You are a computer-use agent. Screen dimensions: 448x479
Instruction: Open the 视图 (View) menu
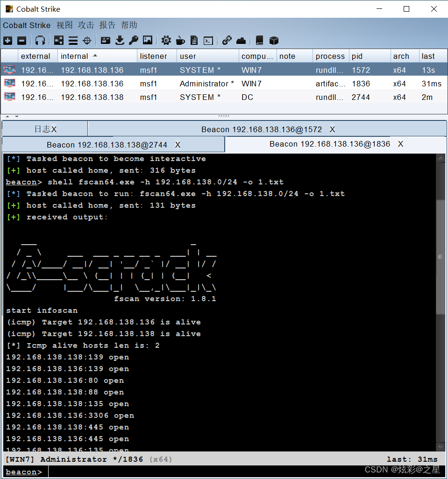coord(64,25)
